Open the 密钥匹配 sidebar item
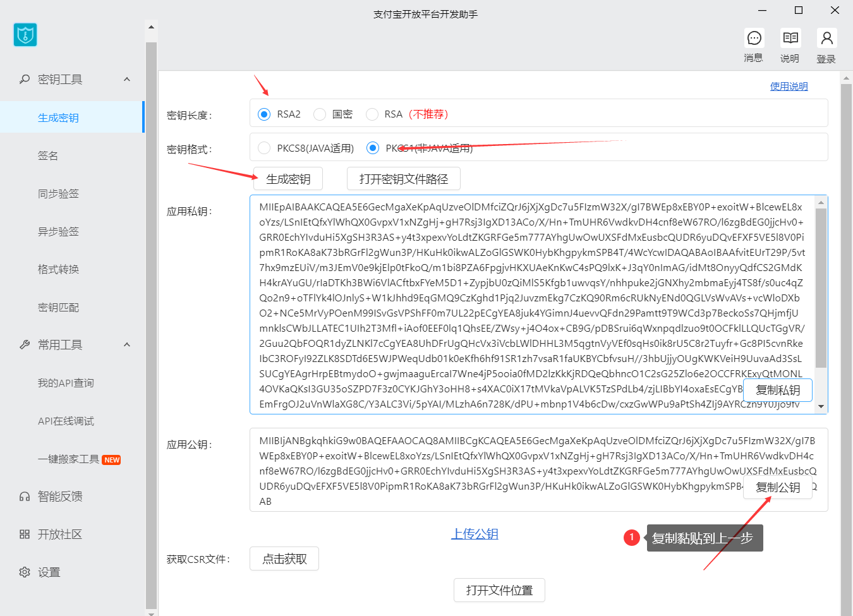Viewport: 853px width, 616px height. point(58,307)
